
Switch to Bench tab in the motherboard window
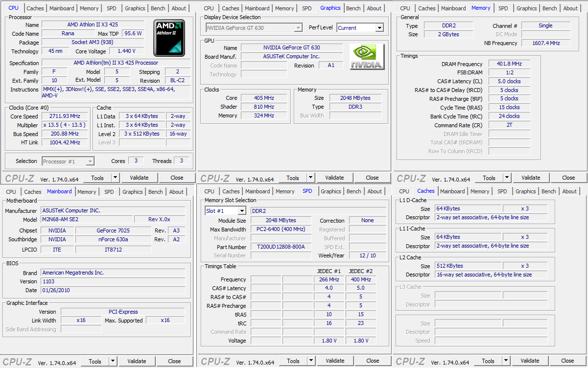point(155,192)
